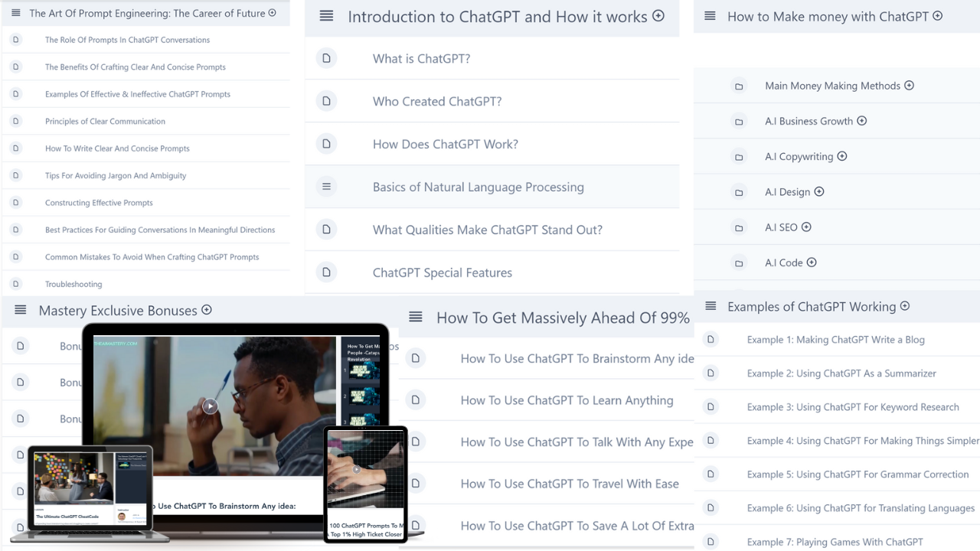Expand Main Money Making Methods plus icon
The image size is (980, 551).
pyautogui.click(x=910, y=86)
